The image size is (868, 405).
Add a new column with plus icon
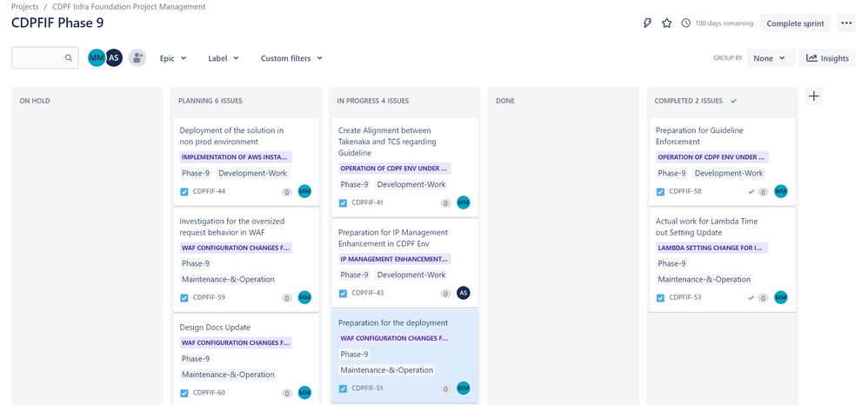[814, 96]
